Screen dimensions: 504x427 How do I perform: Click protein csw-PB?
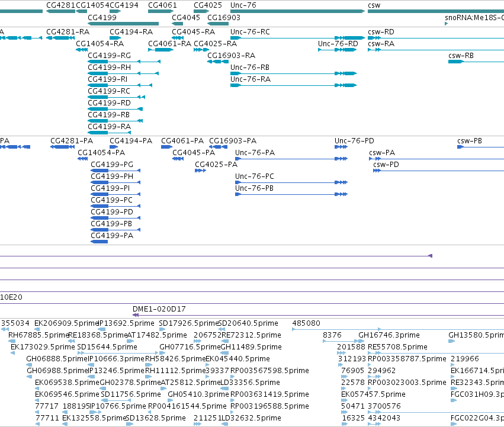tap(480, 147)
